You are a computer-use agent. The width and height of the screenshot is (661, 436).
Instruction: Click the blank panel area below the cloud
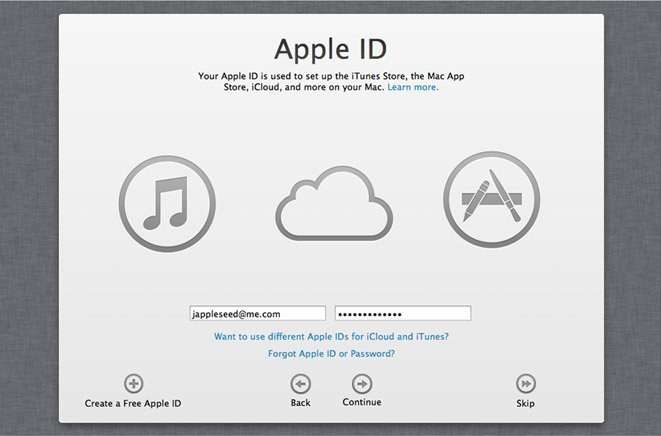[x=330, y=272]
